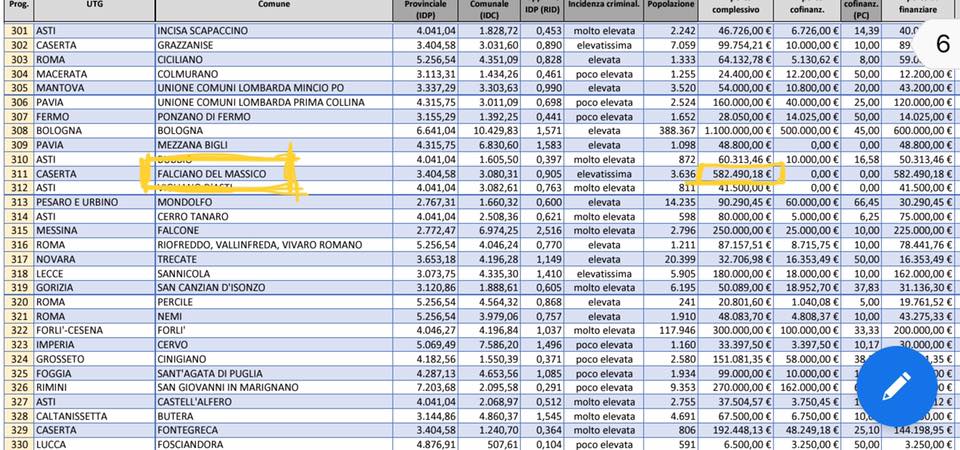960x450 pixels.
Task: Click the row number 308 cell
Action: pos(18,131)
